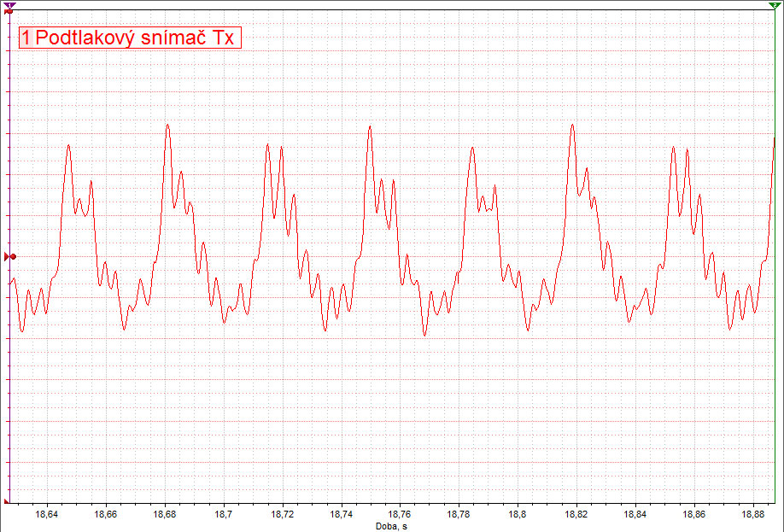Click the 18,64 time axis label

click(46, 515)
